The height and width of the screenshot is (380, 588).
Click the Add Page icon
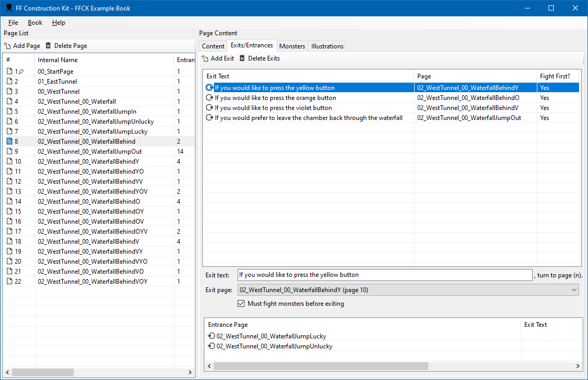pyautogui.click(x=7, y=46)
